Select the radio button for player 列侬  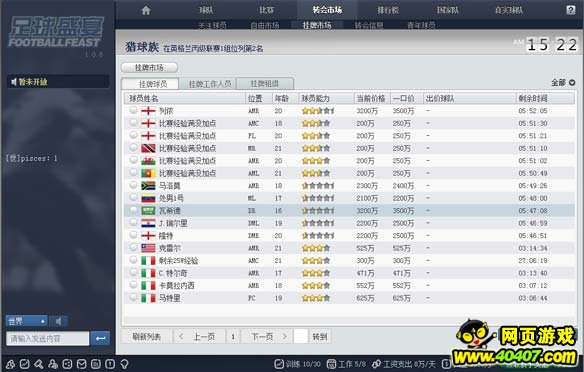tap(133, 110)
